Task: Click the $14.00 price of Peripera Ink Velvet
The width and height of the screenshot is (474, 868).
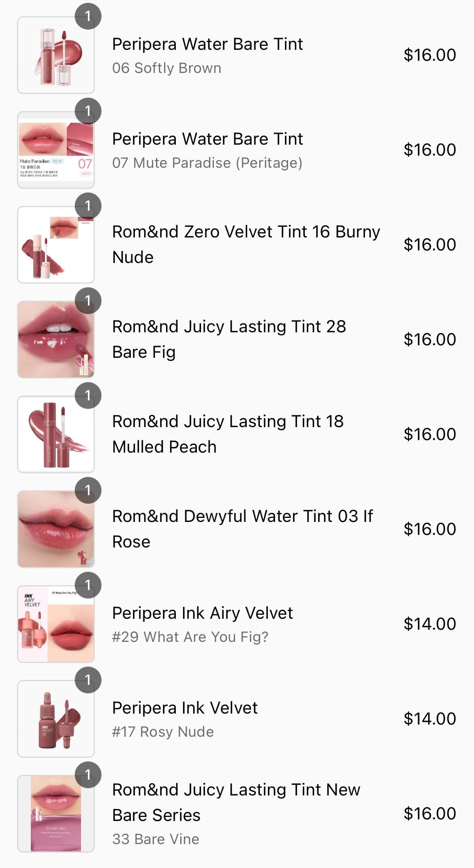Action: pyautogui.click(x=430, y=719)
